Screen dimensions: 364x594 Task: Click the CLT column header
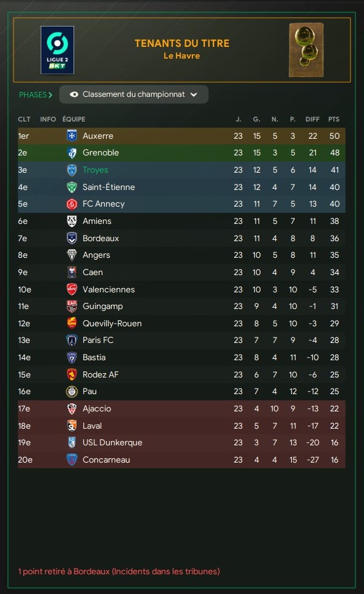[x=24, y=119]
